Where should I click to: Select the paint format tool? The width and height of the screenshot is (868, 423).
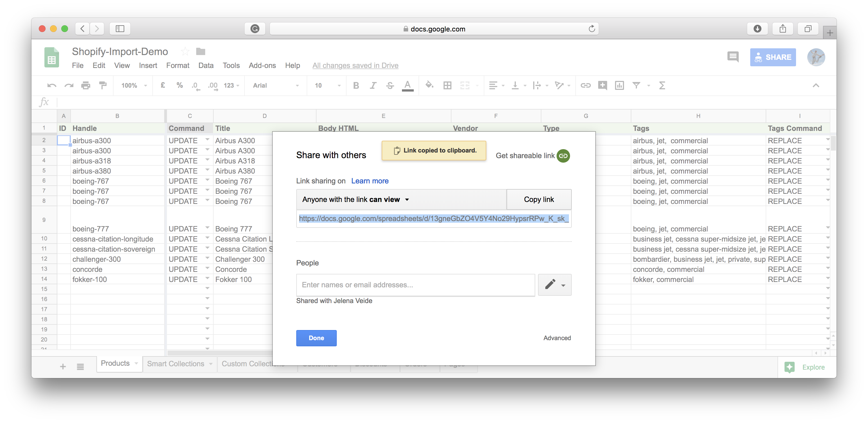tap(103, 86)
